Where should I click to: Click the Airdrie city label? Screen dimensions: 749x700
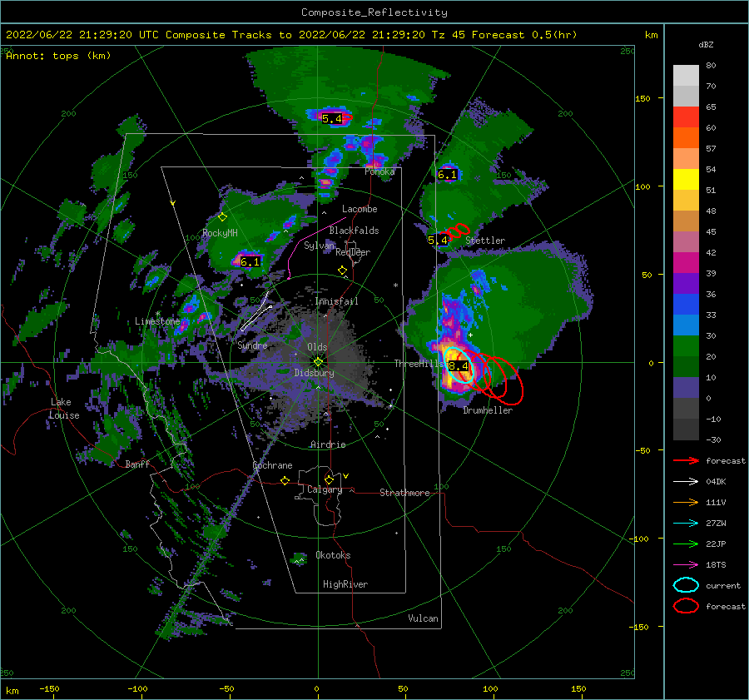click(x=328, y=444)
